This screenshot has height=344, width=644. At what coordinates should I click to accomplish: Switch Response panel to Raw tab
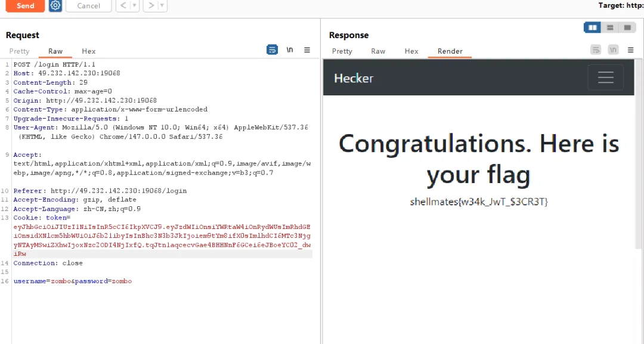pos(378,51)
